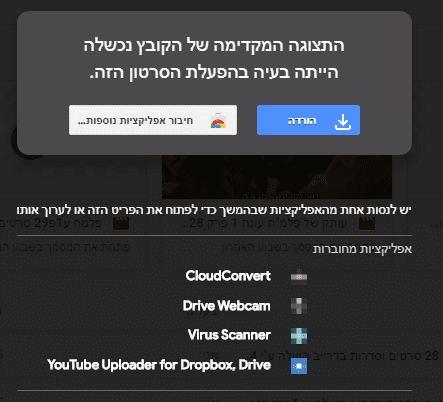Image resolution: width=443 pixels, height=402 pixels.
Task: Open file with CloudConvert label
Action: (228, 276)
